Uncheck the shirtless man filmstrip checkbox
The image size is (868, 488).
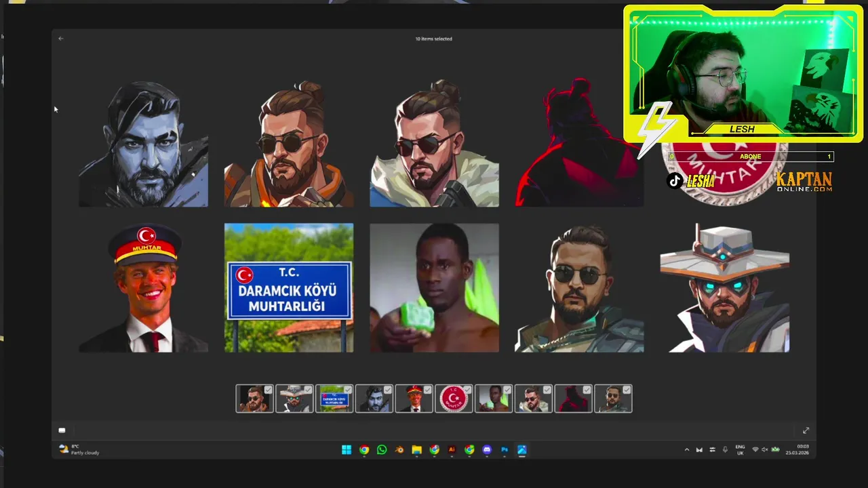click(507, 390)
